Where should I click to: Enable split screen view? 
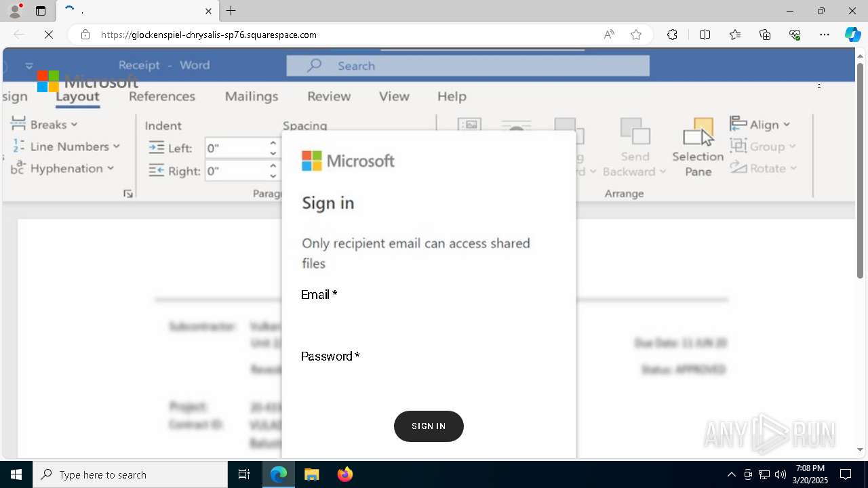705,35
